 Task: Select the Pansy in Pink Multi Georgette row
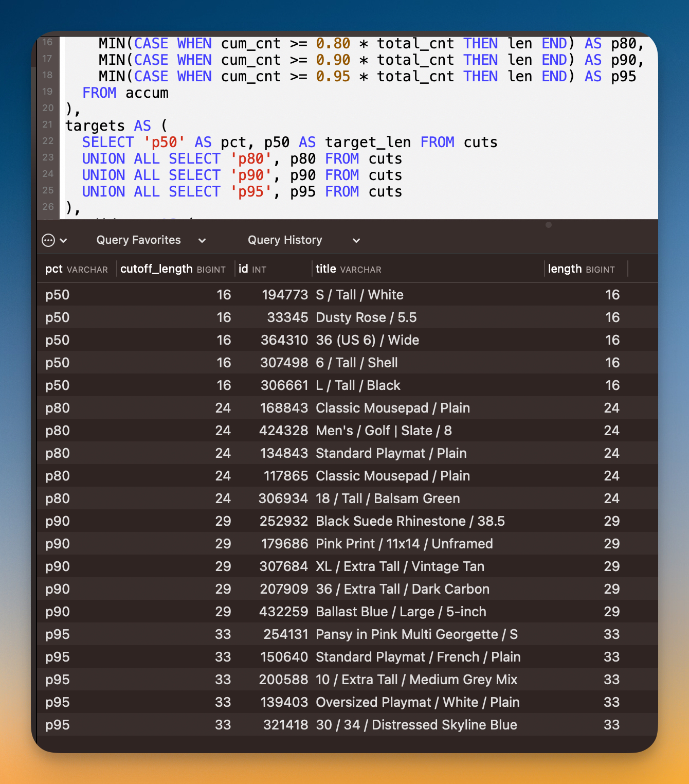(416, 634)
